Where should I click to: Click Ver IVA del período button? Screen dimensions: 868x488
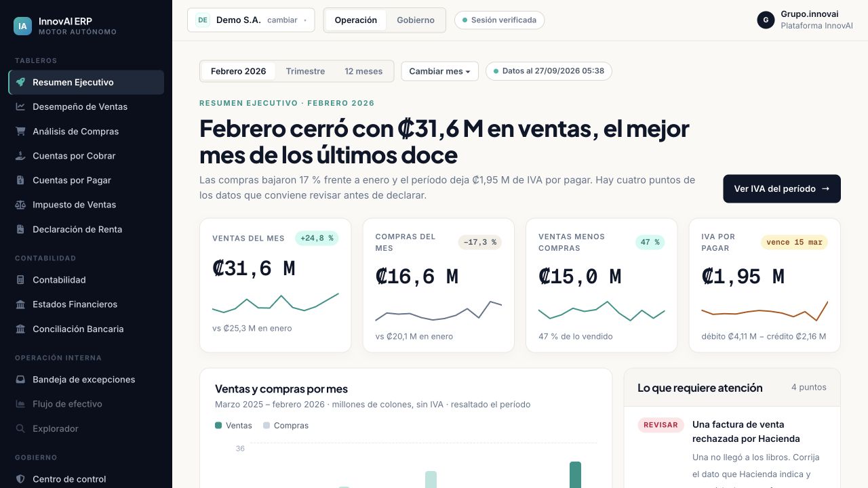(x=782, y=189)
